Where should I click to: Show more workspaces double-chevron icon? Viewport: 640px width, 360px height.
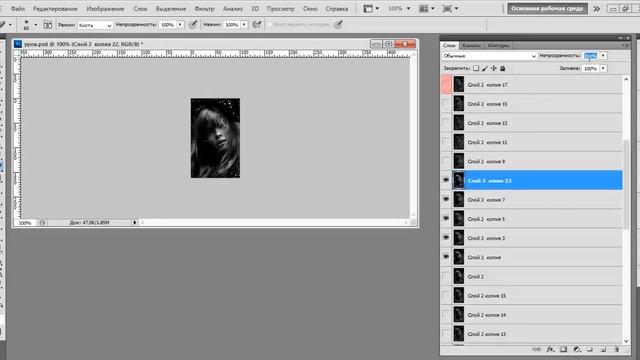596,9
